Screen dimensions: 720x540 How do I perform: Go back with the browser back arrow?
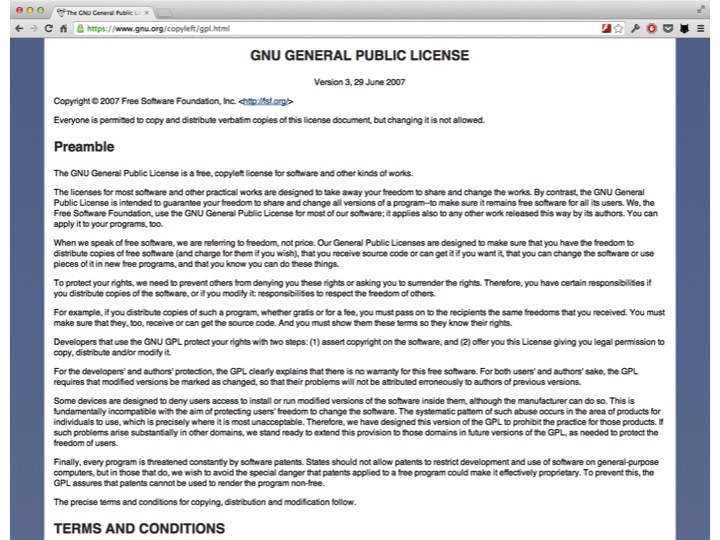pos(19,28)
